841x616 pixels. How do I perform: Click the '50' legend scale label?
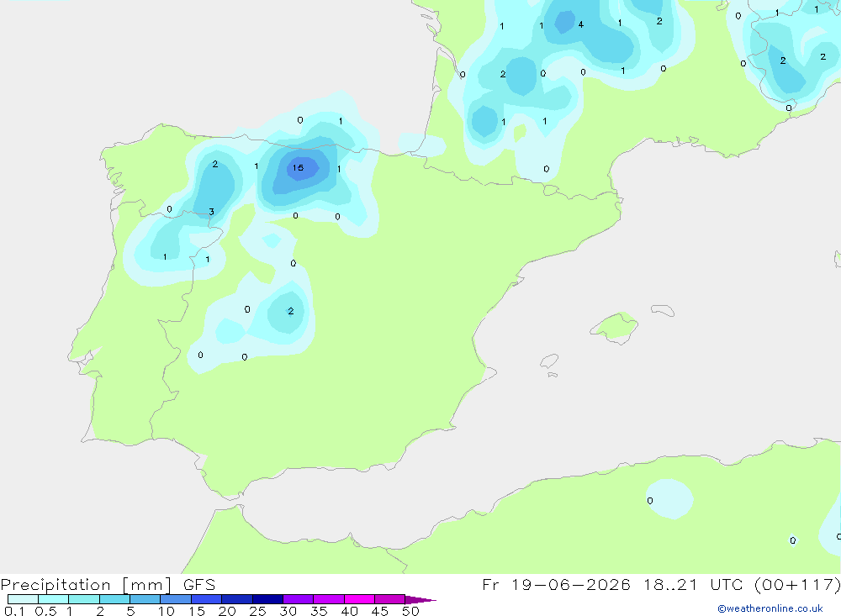coord(410,611)
